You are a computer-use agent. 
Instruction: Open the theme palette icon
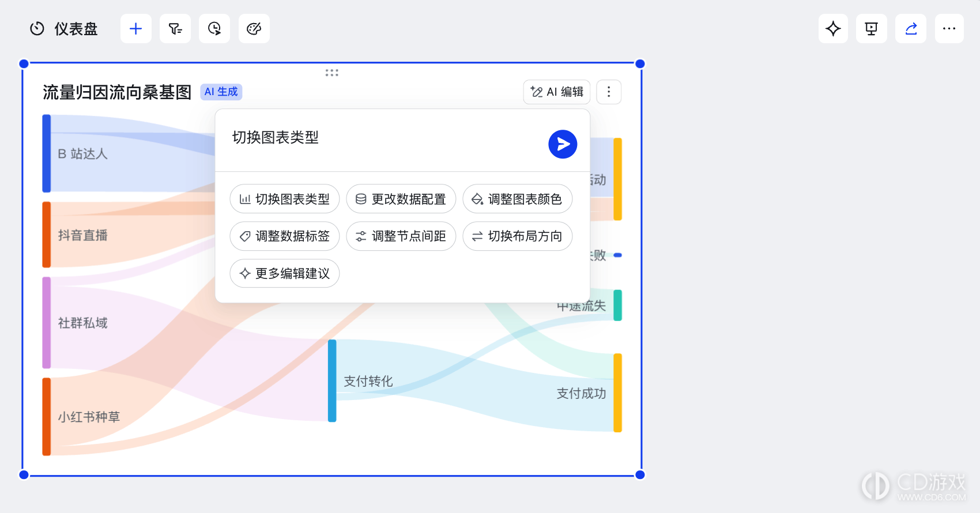(254, 29)
